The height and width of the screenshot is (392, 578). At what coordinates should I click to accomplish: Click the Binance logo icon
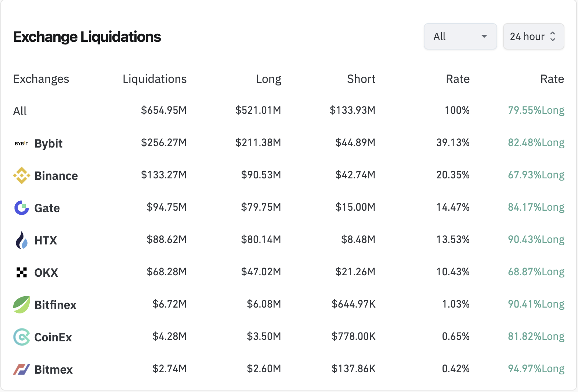22,175
